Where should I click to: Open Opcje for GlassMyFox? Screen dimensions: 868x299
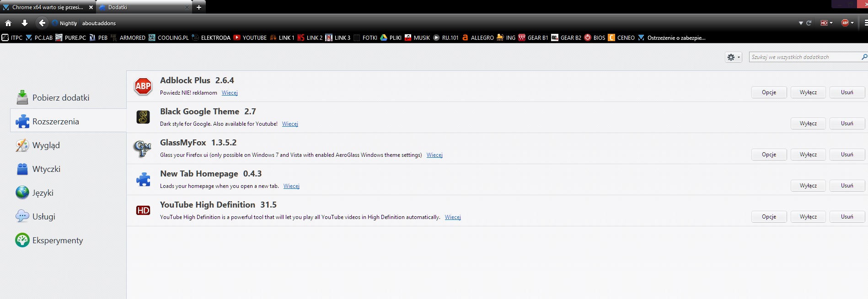[769, 155]
